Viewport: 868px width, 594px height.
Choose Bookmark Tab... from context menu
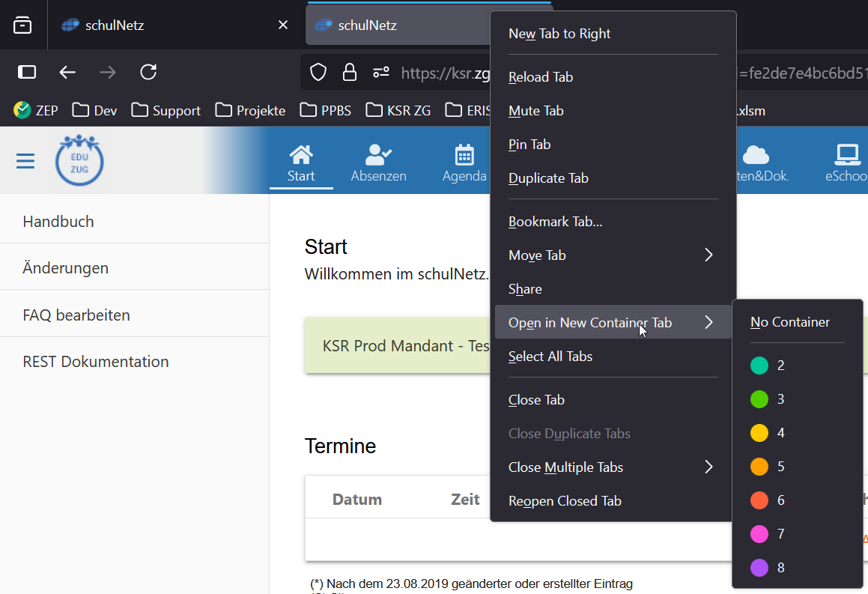[613, 222]
